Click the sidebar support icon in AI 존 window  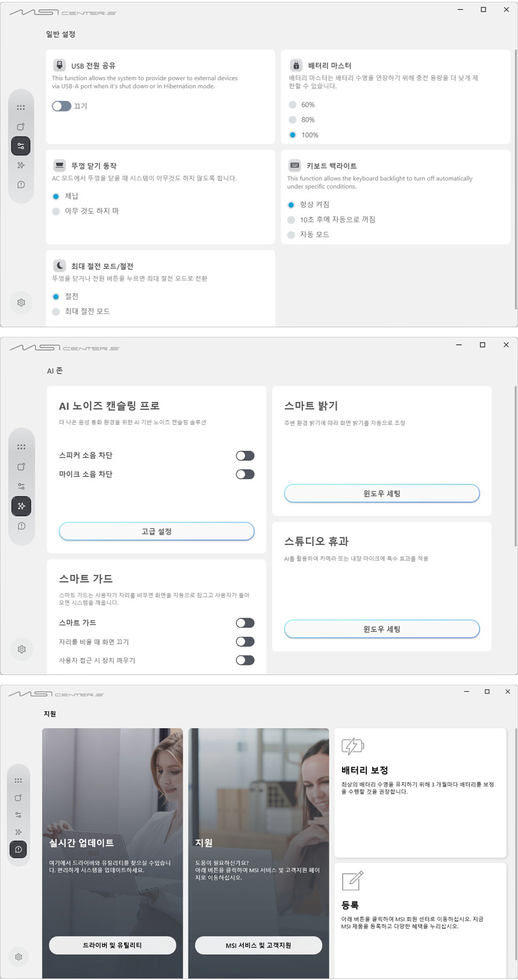pos(22,526)
